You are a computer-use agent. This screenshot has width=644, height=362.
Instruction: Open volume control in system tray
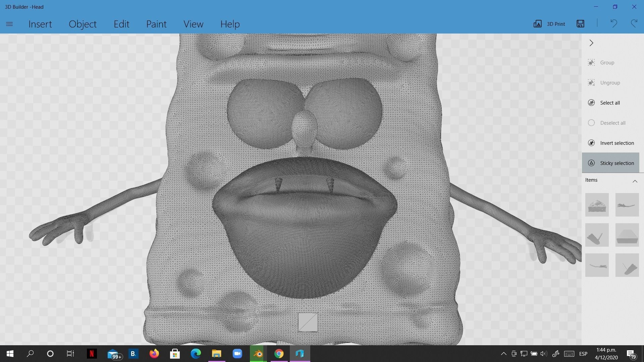(x=544, y=354)
